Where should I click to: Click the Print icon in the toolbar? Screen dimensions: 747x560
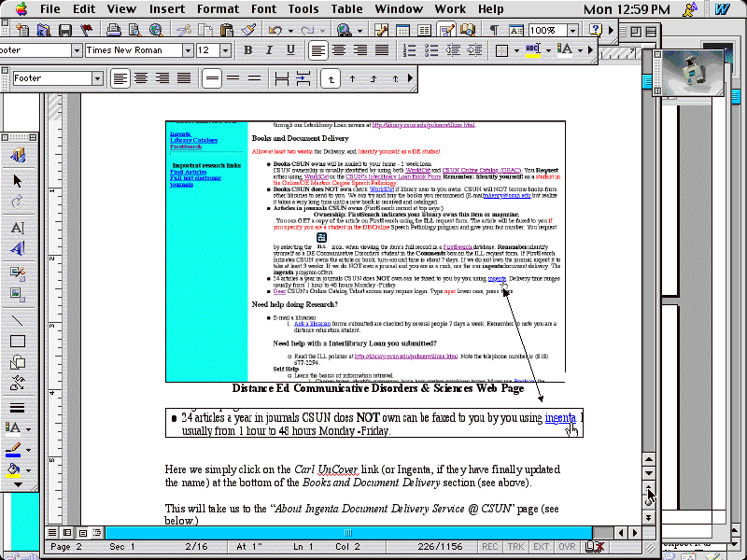[113, 31]
